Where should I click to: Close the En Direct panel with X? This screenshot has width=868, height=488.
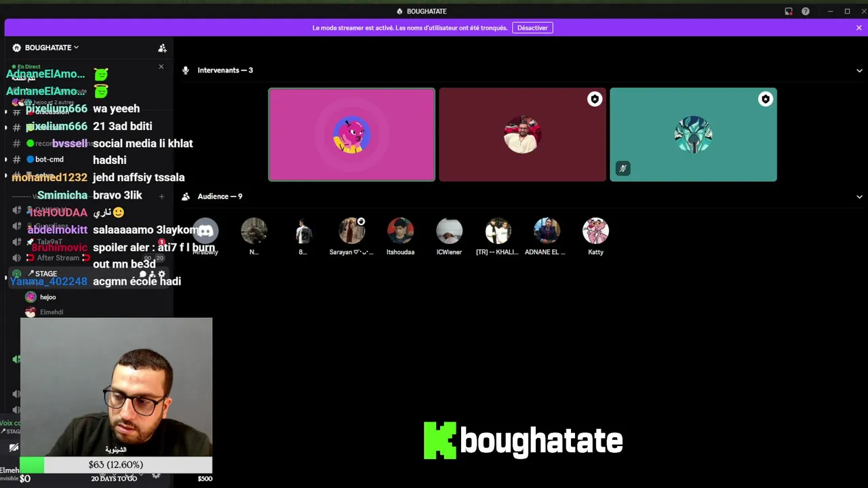(161, 66)
